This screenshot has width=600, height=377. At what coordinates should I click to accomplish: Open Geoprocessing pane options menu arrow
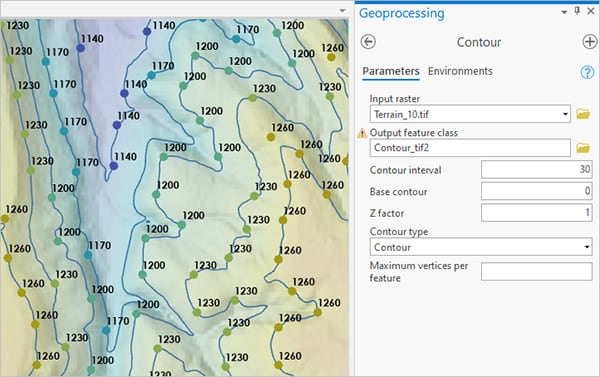pyautogui.click(x=564, y=12)
